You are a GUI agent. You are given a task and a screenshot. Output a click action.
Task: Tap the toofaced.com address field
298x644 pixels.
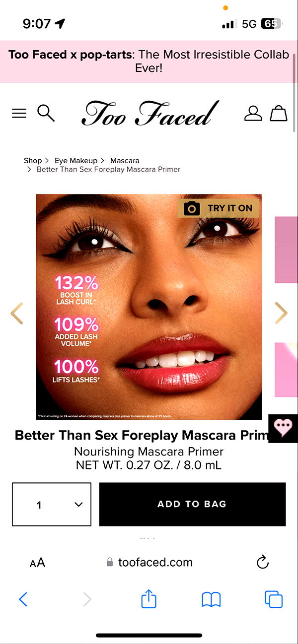pyautogui.click(x=149, y=562)
